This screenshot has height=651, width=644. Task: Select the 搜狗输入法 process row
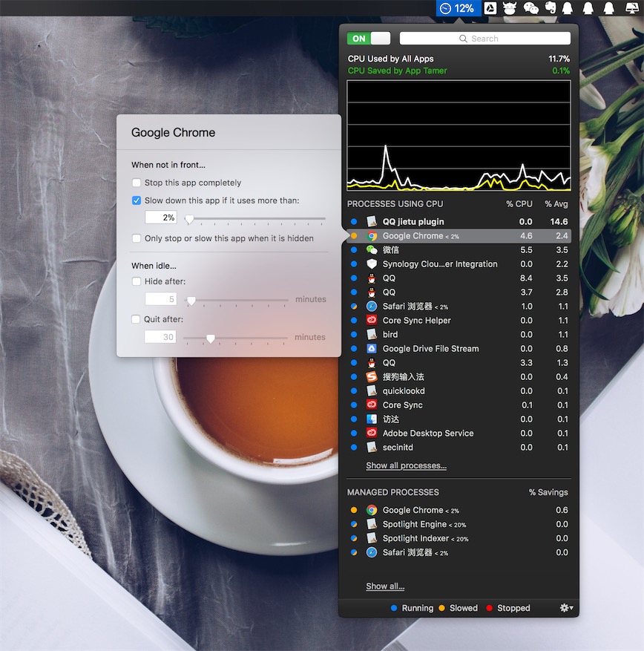pos(459,376)
